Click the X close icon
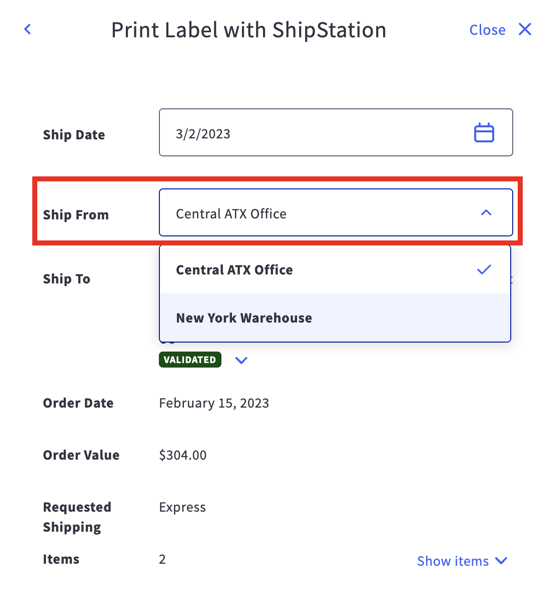Screen dimensions: 554x598 pos(525,29)
